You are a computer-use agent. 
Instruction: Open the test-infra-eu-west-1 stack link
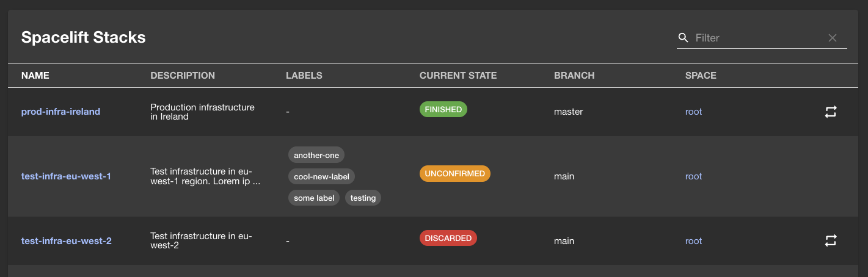(x=66, y=176)
